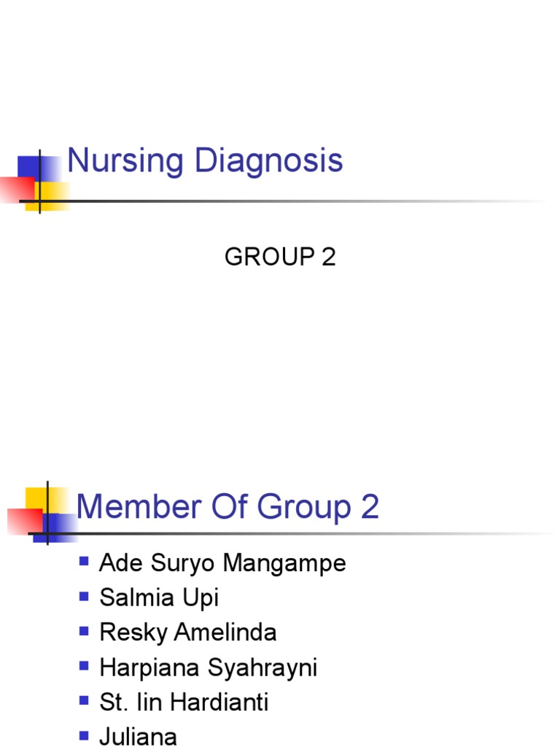This screenshot has height=747, width=560.
Task: Click the bullet marker beside Salmia Upi
Action: [x=84, y=597]
